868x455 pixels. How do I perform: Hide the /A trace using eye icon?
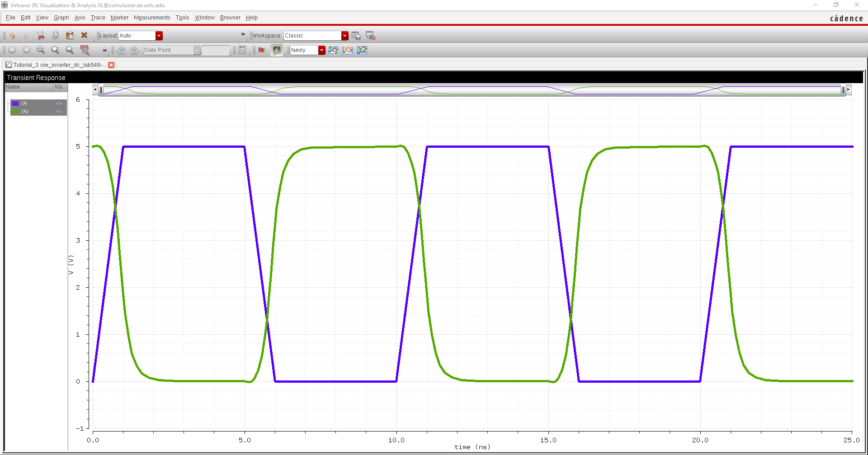(x=59, y=103)
